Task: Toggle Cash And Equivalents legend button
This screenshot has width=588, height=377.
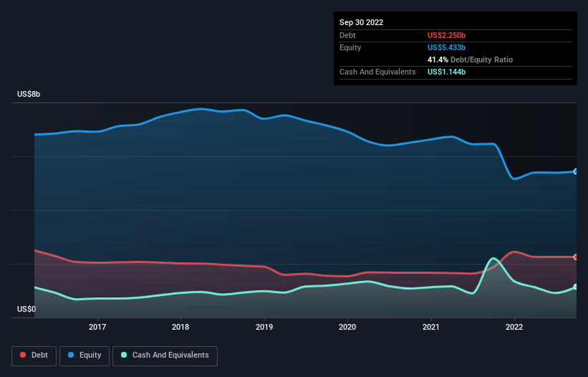Action: 165,355
